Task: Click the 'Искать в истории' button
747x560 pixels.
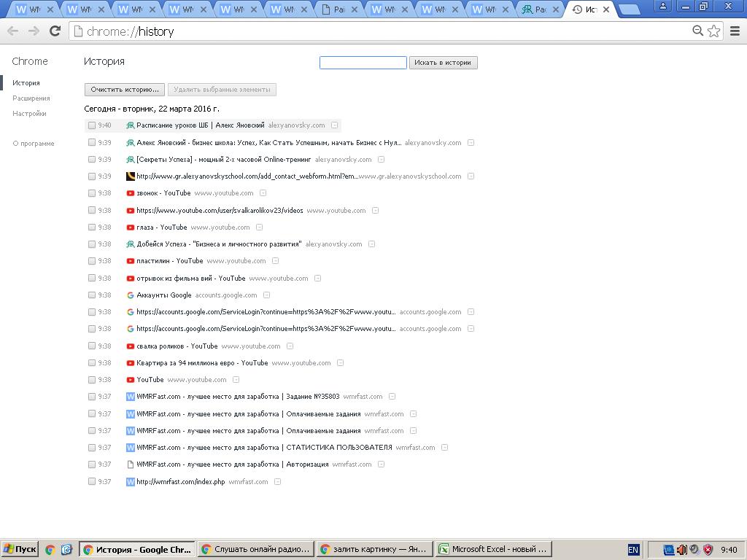Action: pos(443,63)
